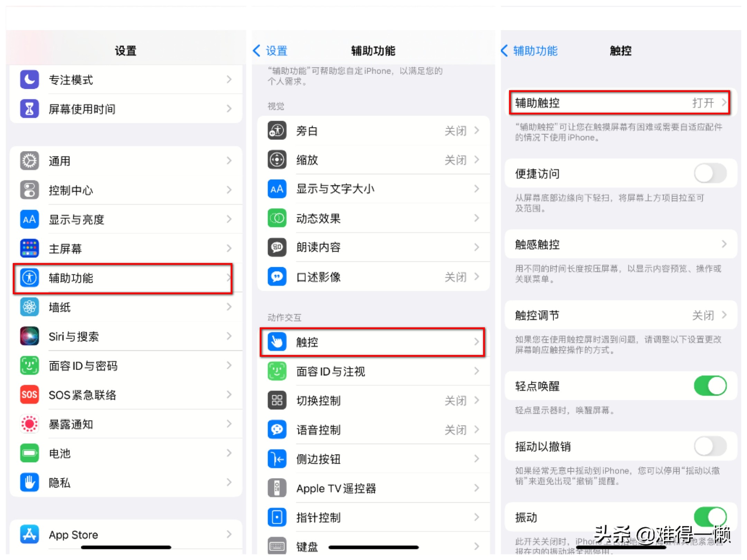The width and height of the screenshot is (747, 560).
Task: Tap the VoiceOver (旁白) icon
Action: [x=277, y=131]
